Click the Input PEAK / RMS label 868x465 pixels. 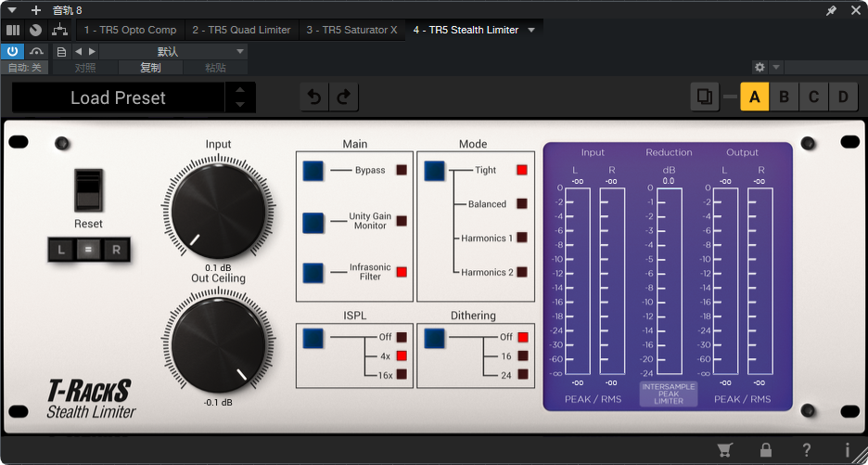[593, 399]
